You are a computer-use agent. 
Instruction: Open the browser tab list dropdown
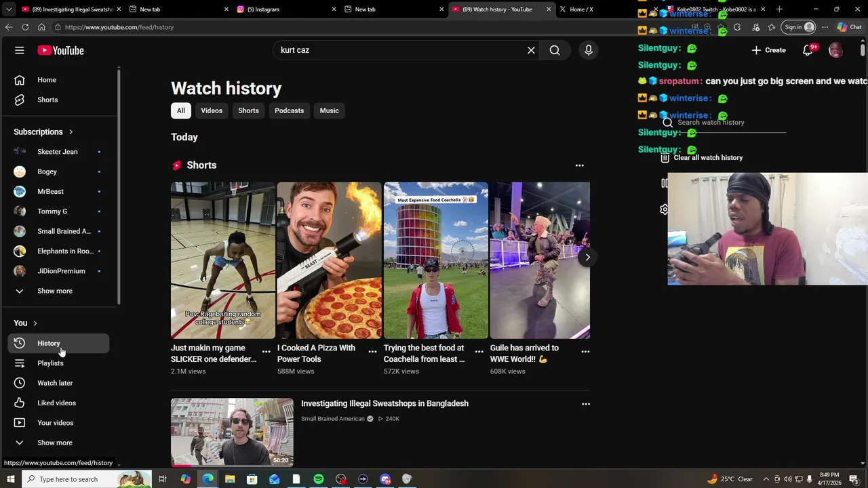[x=9, y=9]
